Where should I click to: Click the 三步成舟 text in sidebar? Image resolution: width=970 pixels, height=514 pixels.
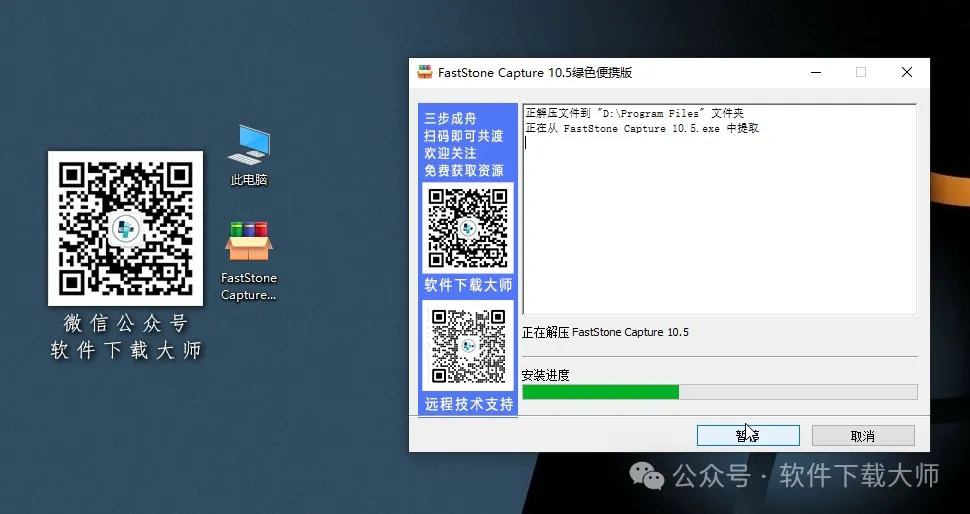450,118
